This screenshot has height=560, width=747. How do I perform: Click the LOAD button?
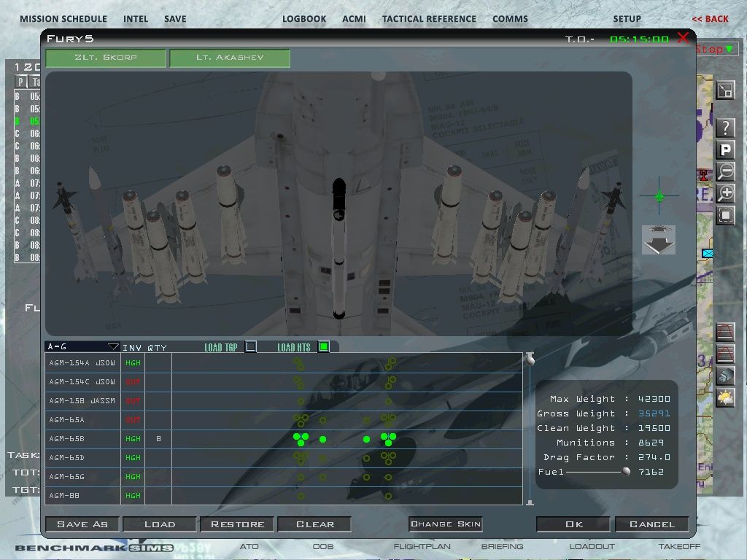click(x=160, y=524)
